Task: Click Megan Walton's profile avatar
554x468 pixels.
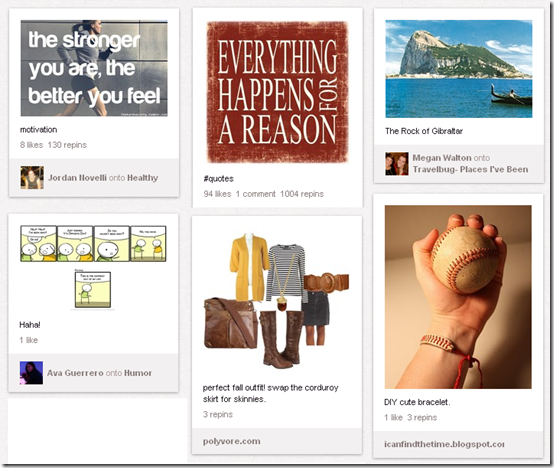Action: click(x=397, y=164)
